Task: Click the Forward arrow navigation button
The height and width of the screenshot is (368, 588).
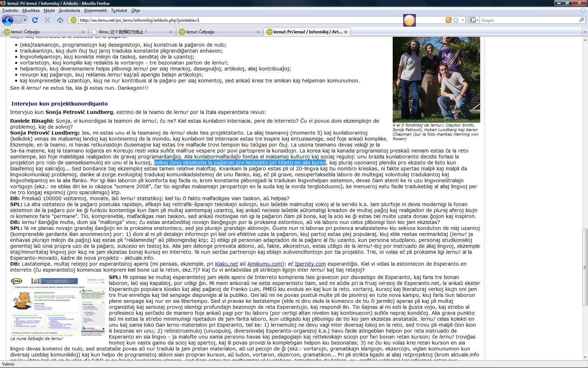Action: 18,20
